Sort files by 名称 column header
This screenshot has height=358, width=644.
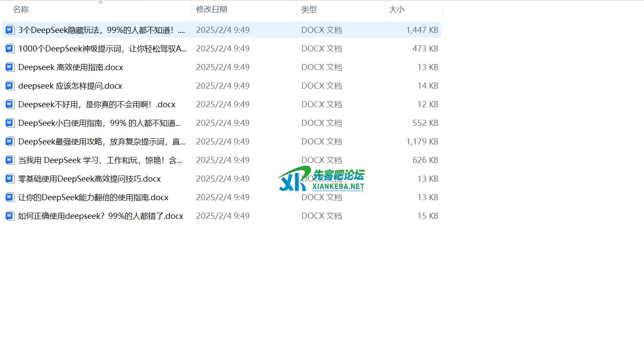coord(21,10)
